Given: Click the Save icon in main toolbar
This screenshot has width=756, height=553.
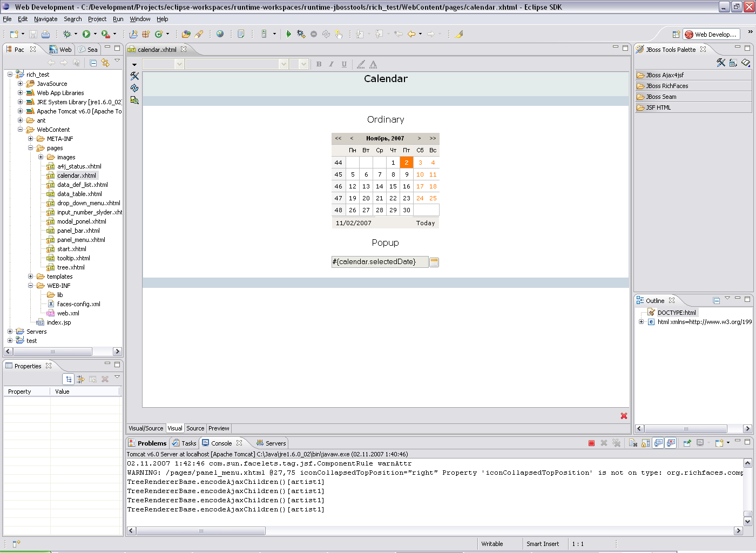Looking at the screenshot, I should click(33, 34).
